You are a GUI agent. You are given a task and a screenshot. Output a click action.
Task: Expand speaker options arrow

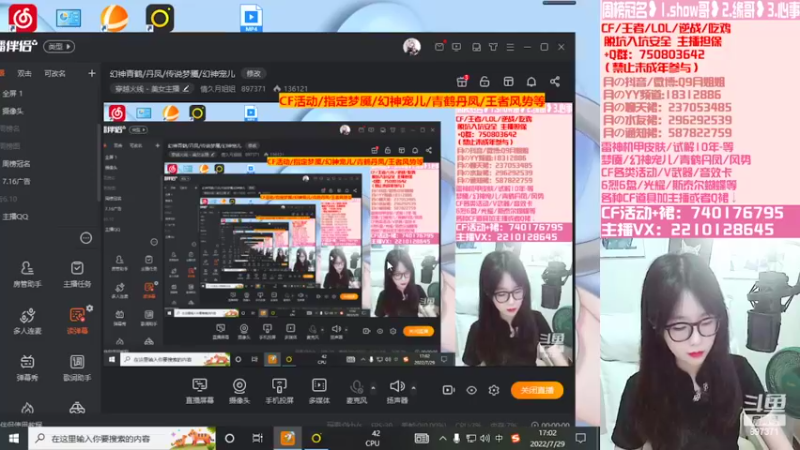(x=413, y=388)
